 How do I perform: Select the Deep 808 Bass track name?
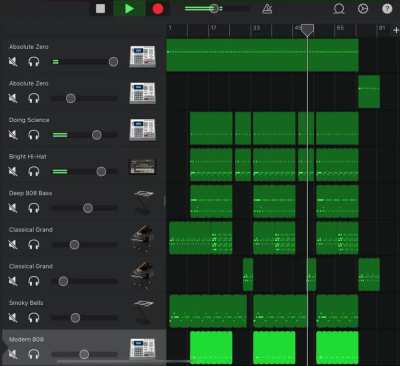point(30,193)
